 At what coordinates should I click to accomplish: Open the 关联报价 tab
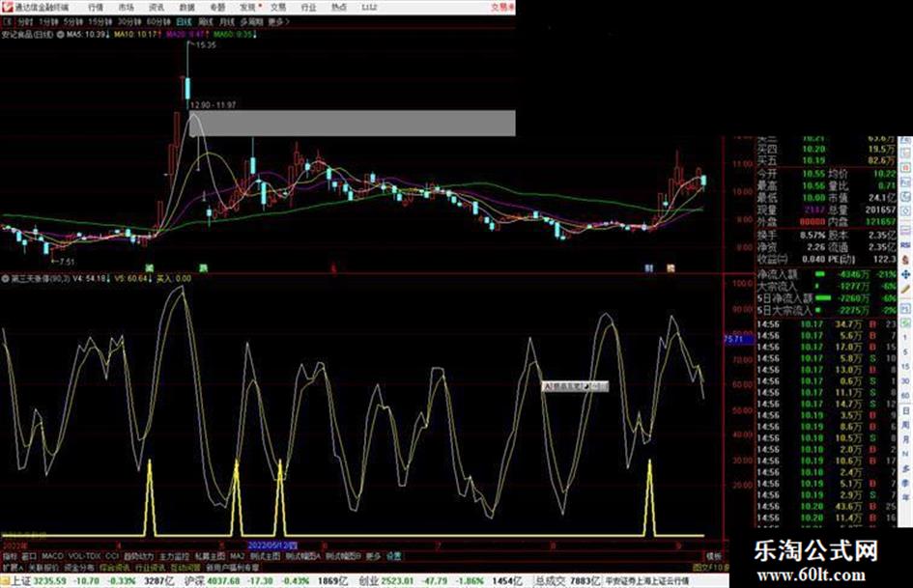pyautogui.click(x=43, y=567)
